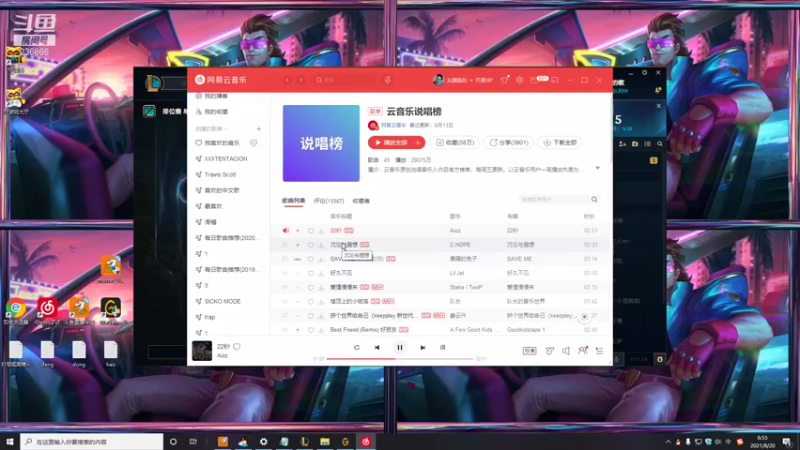Image resolution: width=800 pixels, height=450 pixels.
Task: Add a new playlist with plus icon
Action: pyautogui.click(x=259, y=129)
